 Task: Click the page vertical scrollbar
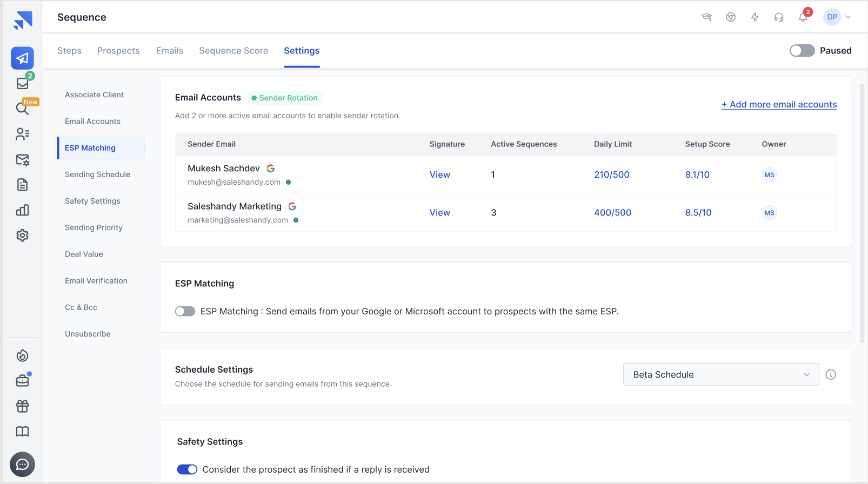coord(862,213)
